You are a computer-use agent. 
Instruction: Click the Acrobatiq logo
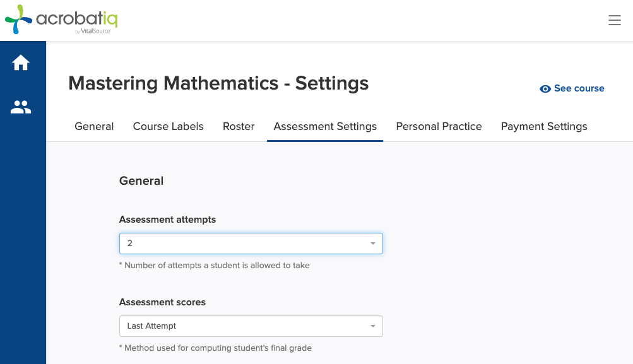61,20
